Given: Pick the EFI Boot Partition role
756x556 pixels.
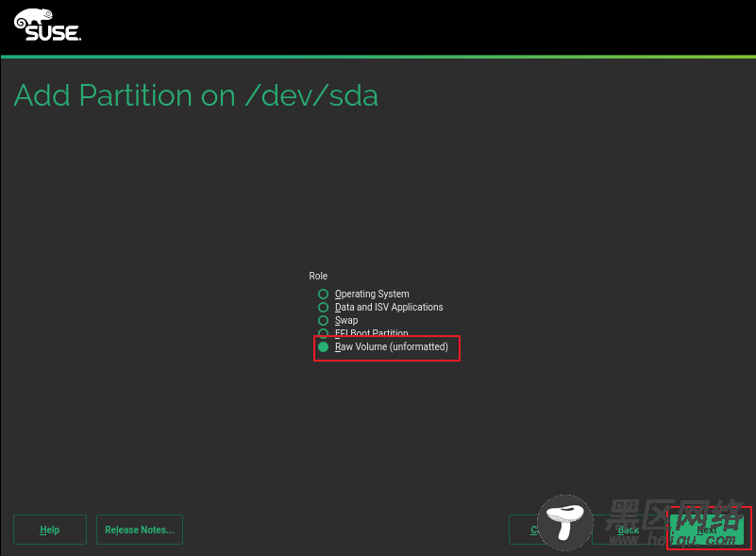Looking at the screenshot, I should tap(363, 332).
